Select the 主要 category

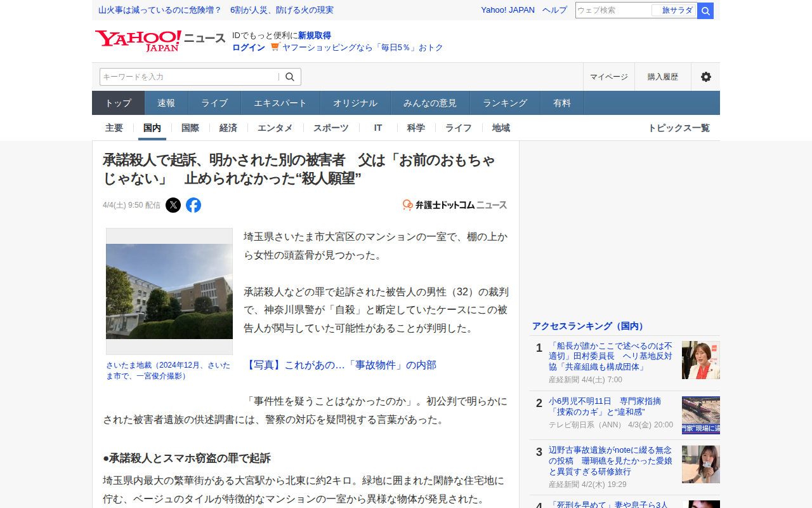tap(114, 128)
